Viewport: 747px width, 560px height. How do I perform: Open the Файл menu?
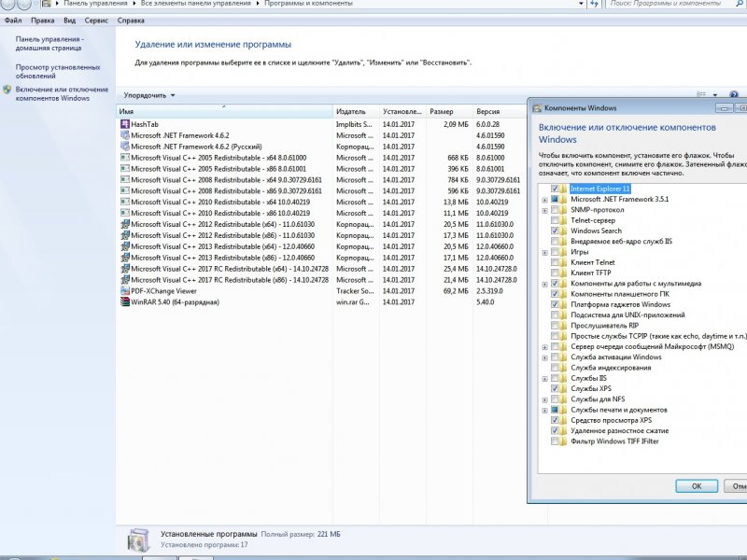tap(13, 21)
